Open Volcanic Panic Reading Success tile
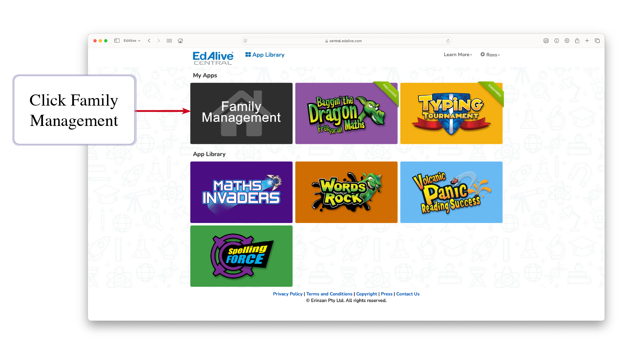 tap(451, 192)
